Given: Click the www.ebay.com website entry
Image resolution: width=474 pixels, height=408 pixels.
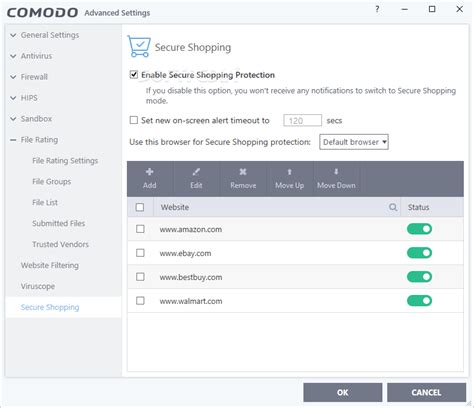Looking at the screenshot, I should pos(185,253).
